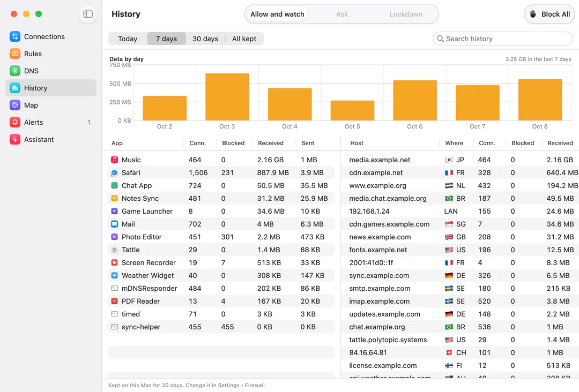Click the sync-helper process icon
The image size is (579, 392).
(x=115, y=327)
